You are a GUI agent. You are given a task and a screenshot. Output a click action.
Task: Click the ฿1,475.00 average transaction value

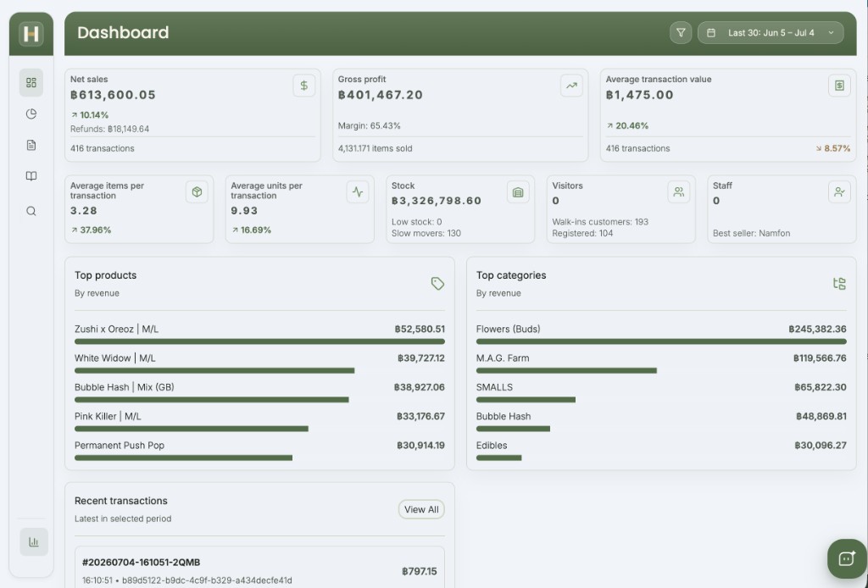(639, 95)
